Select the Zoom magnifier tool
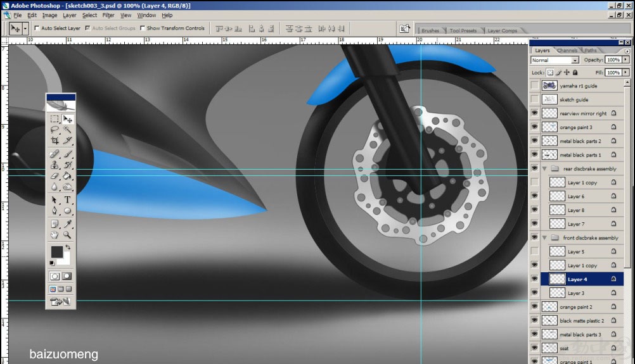Viewport: 635px width, 364px height. pyautogui.click(x=67, y=235)
